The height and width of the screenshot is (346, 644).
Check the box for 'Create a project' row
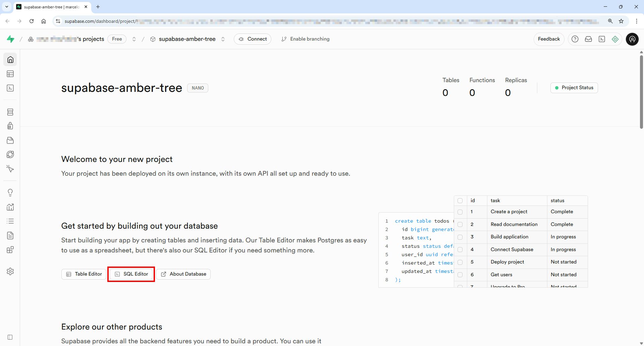click(460, 212)
